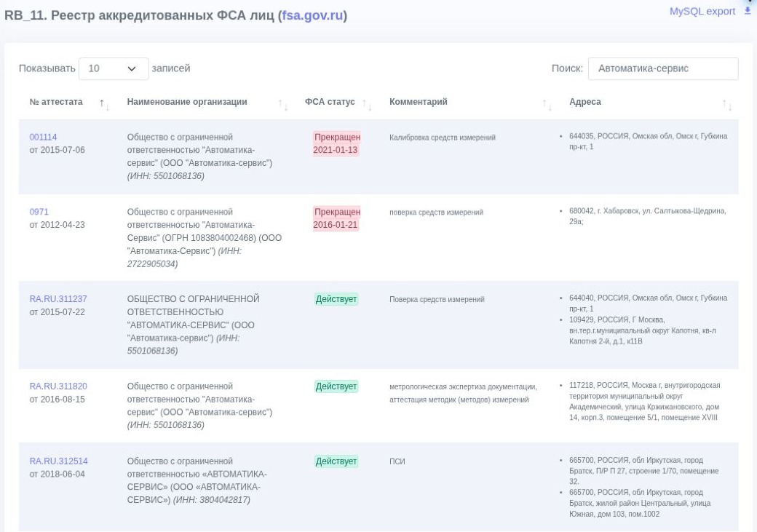
Task: Click address 644040 Омская обл
Action: (x=648, y=303)
